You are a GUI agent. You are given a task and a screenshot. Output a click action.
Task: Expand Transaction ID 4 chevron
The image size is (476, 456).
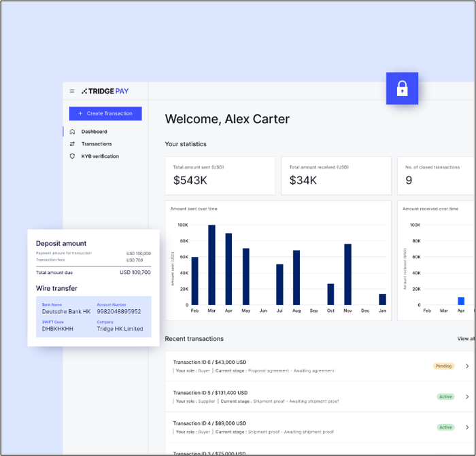pyautogui.click(x=467, y=427)
